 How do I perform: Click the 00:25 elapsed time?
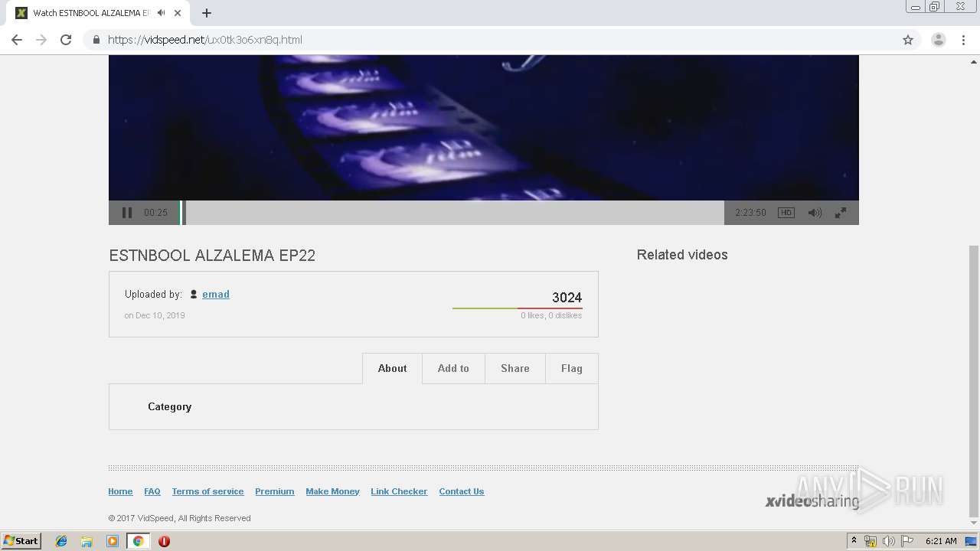tap(155, 213)
